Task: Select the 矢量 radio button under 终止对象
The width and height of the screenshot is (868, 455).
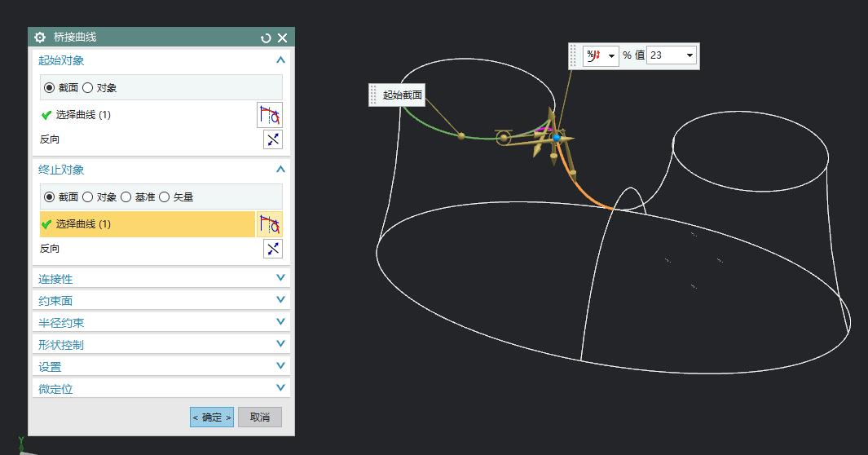Action: coord(165,197)
